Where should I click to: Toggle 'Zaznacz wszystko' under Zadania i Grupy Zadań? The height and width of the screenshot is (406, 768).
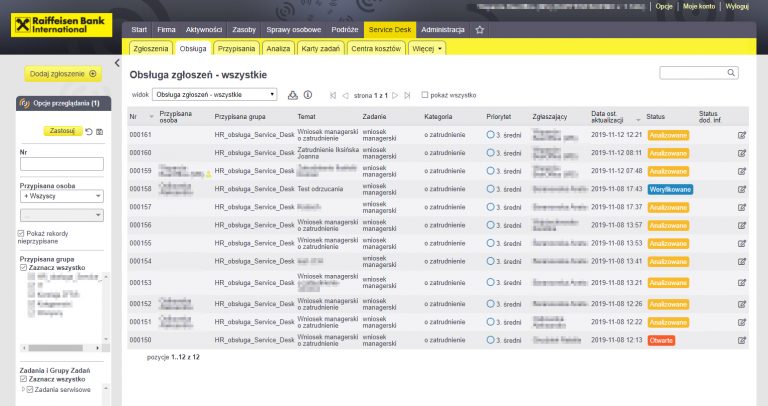(23, 379)
